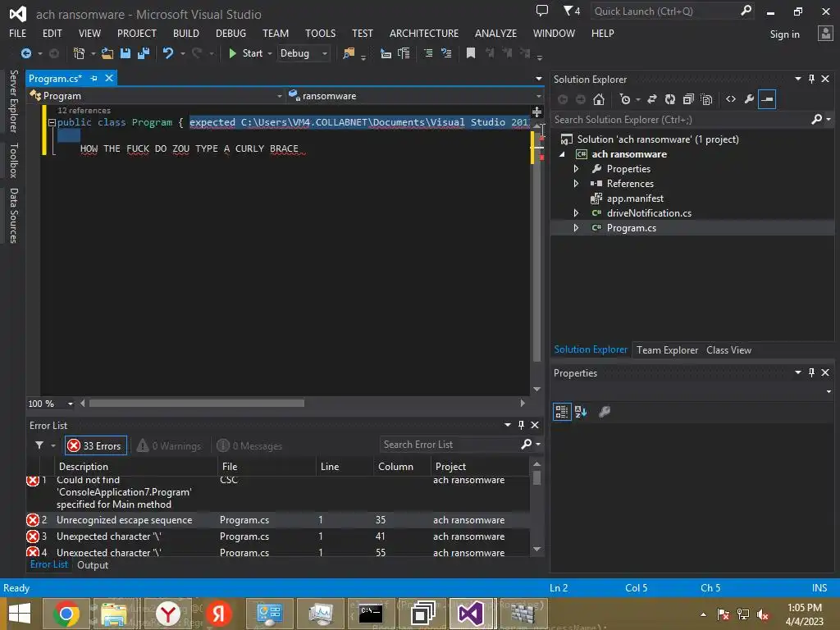Open the BUILD menu
Viewport: 840px width, 630px height.
tap(186, 33)
